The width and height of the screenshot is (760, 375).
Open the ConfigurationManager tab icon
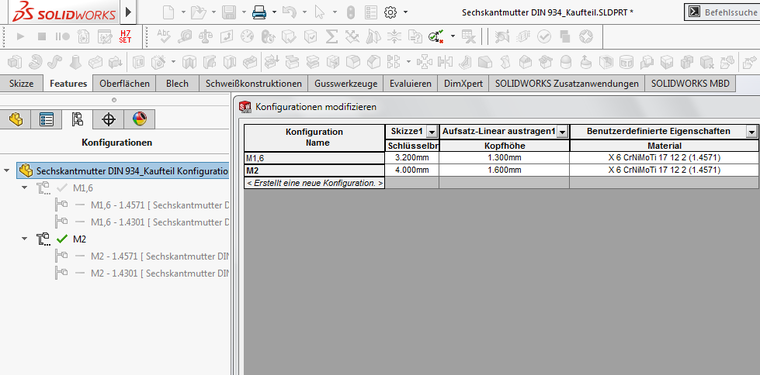pos(77,119)
